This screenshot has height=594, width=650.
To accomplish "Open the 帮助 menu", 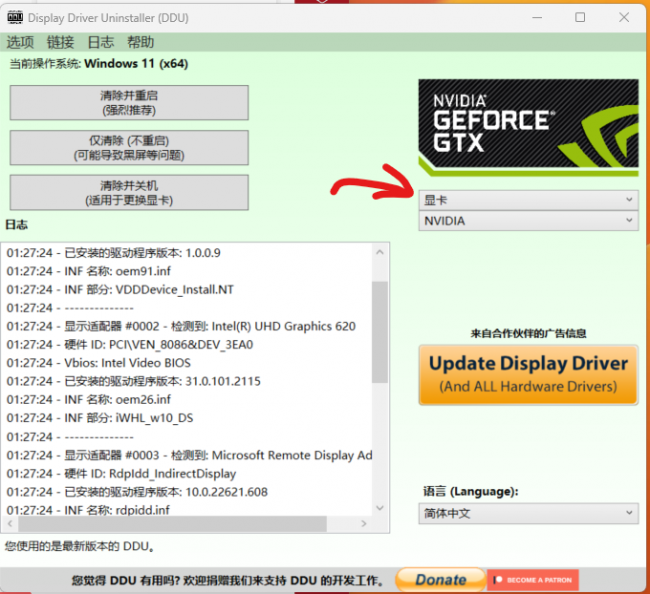I will [141, 42].
